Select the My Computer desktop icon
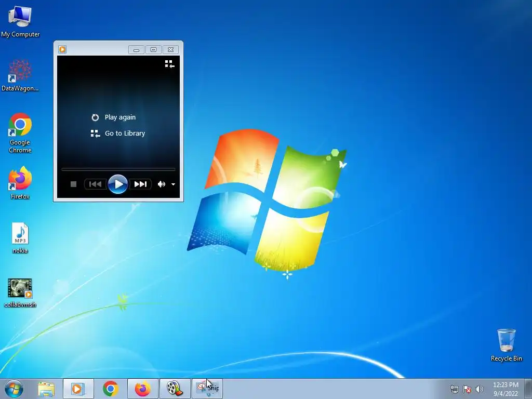The image size is (532, 399). coord(20,22)
